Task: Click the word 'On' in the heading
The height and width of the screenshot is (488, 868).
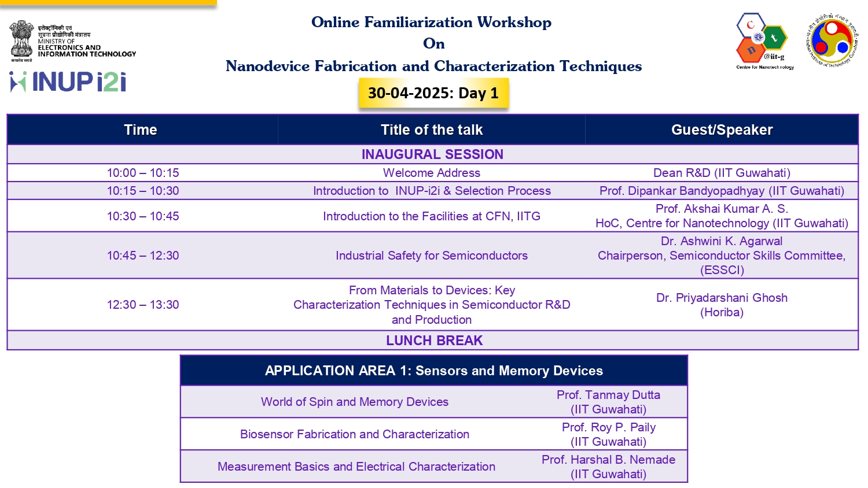Action: [x=433, y=44]
